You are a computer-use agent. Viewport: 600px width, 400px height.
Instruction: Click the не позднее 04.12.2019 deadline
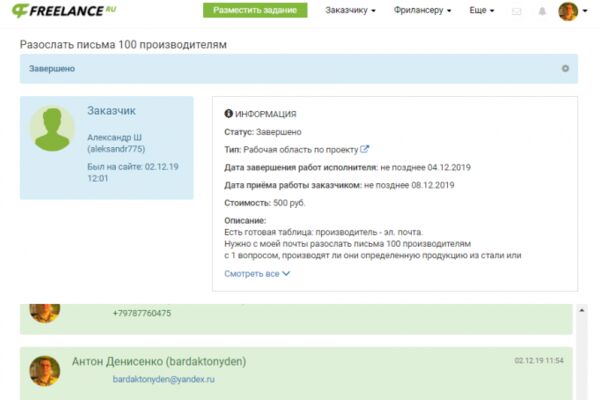(426, 167)
